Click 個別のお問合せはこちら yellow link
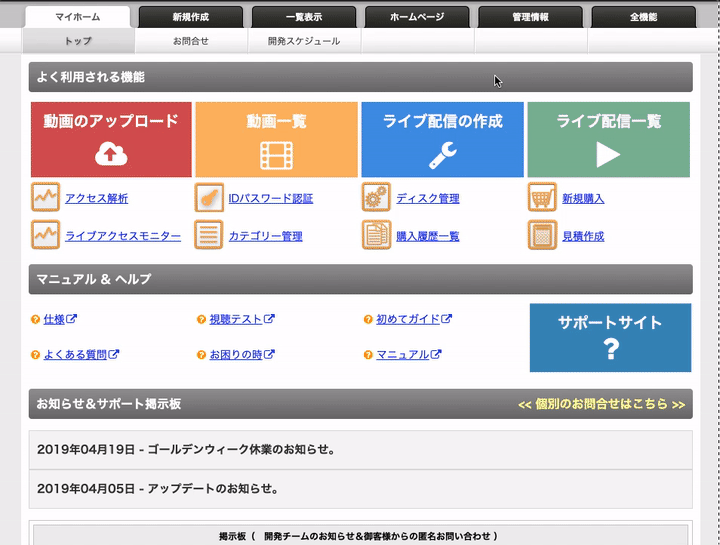This screenshot has height=545, width=720. (x=602, y=404)
